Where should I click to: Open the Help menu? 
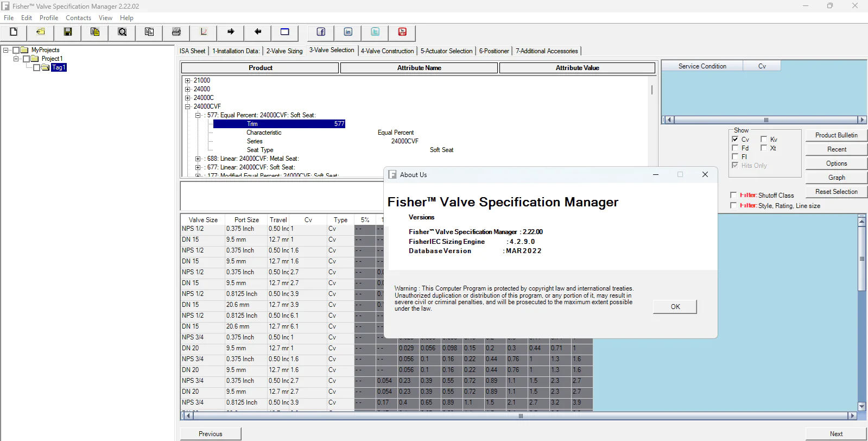click(126, 18)
